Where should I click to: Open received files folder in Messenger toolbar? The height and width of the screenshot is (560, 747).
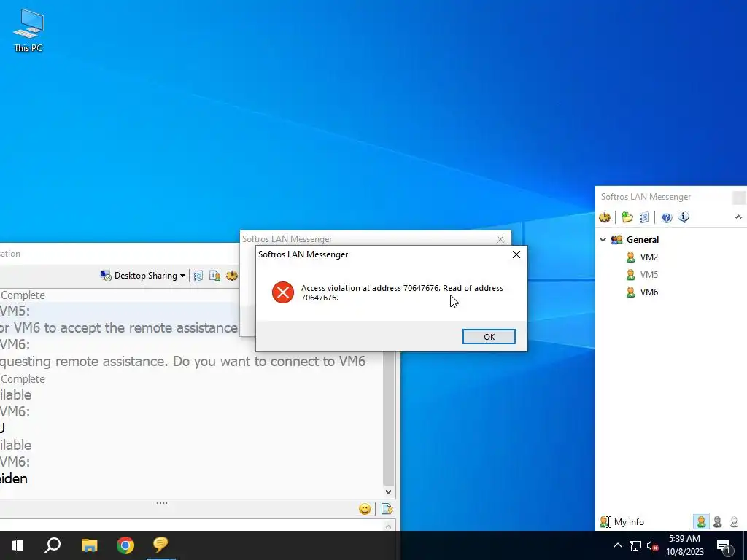(x=627, y=217)
